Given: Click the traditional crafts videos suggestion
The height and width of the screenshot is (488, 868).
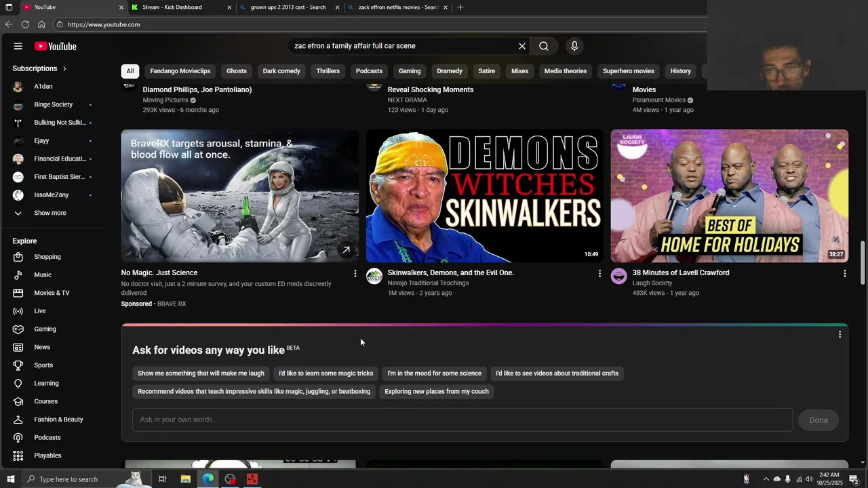Looking at the screenshot, I should tap(557, 373).
